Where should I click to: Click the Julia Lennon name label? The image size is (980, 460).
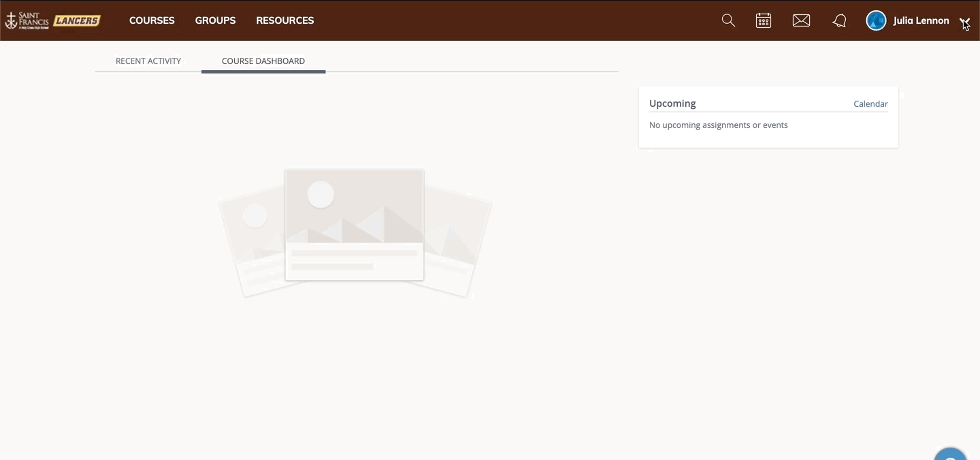[x=921, y=20]
